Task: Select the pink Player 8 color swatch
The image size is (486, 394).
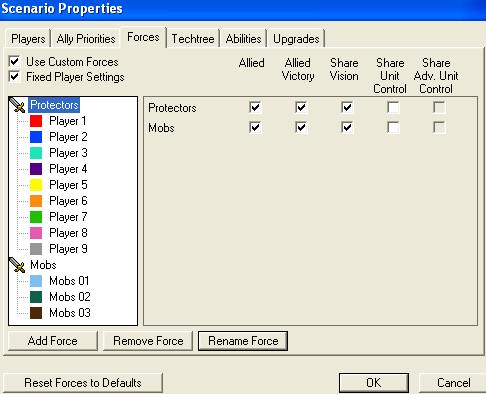Action: pyautogui.click(x=36, y=233)
